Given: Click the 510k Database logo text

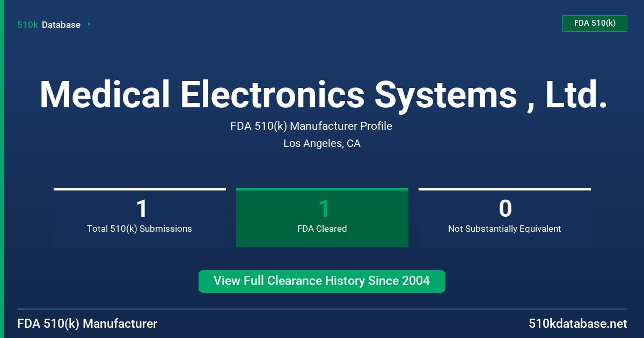Looking at the screenshot, I should click(49, 25).
